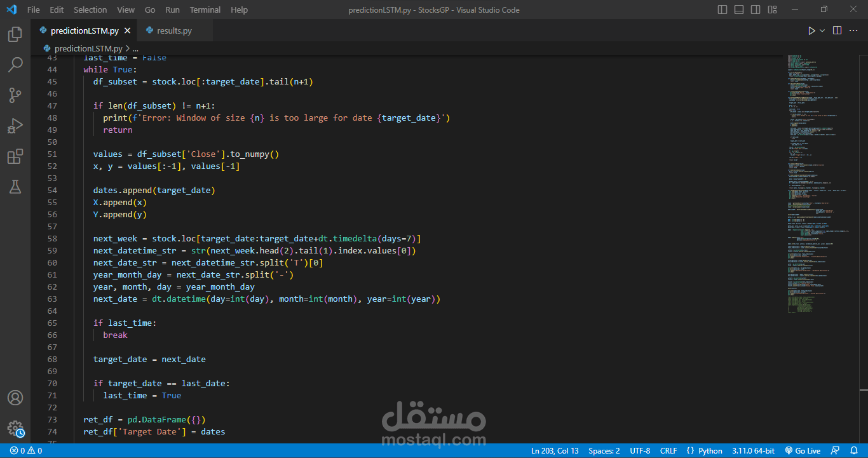The width and height of the screenshot is (868, 458).
Task: Open the Terminal menu
Action: pos(205,10)
